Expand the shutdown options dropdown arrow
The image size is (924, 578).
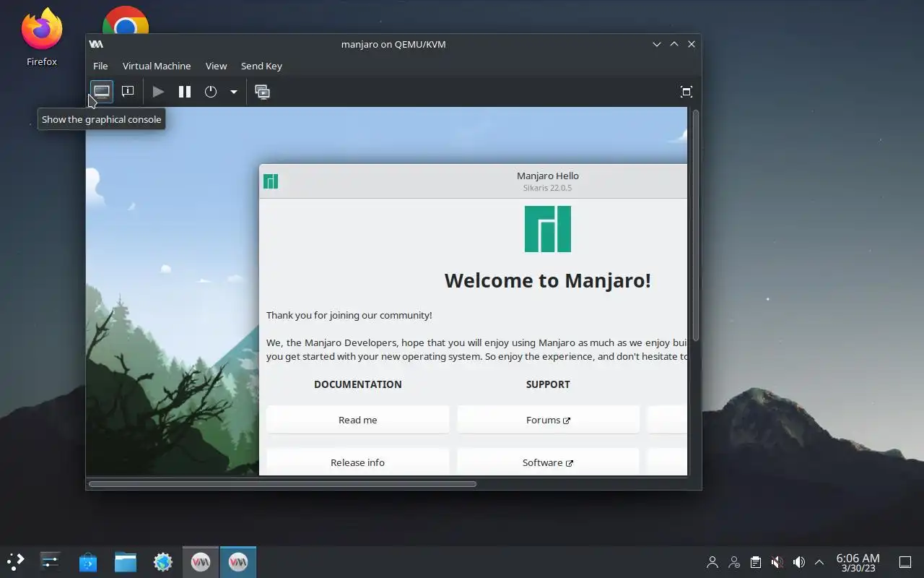point(233,92)
